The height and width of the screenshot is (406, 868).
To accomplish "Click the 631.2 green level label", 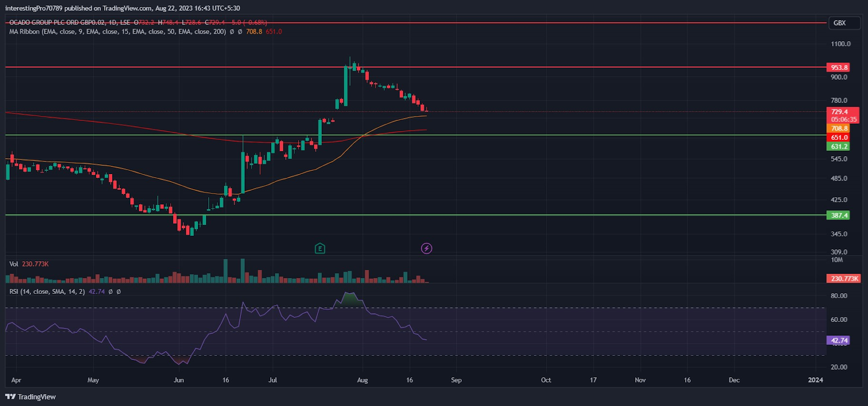I will (839, 146).
